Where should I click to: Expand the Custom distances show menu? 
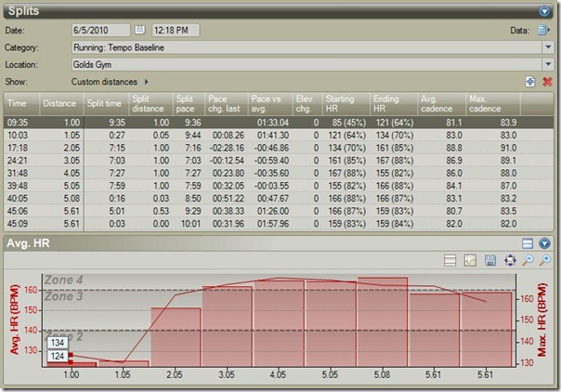147,83
